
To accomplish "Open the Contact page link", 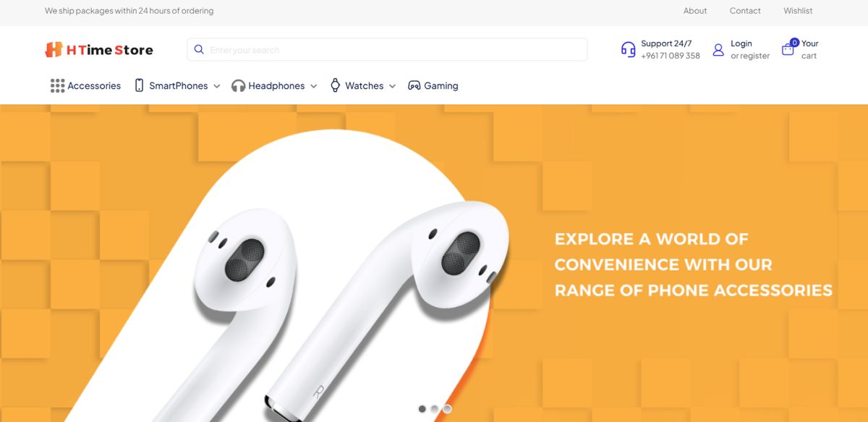I will (745, 11).
